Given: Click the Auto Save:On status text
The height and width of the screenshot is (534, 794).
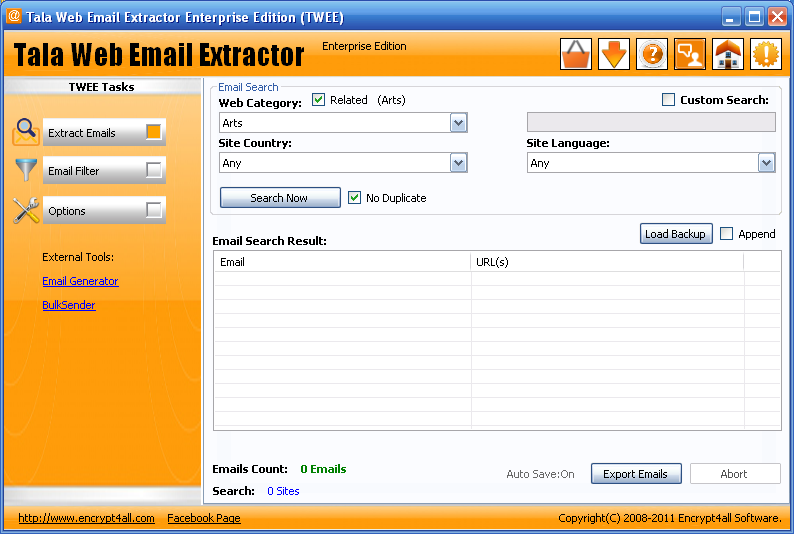Looking at the screenshot, I should pos(540,474).
